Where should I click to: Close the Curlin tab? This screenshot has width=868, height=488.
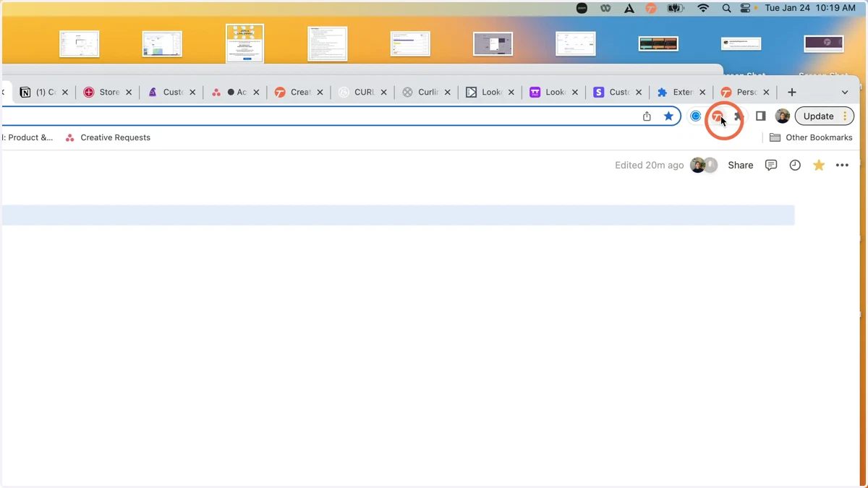(x=448, y=93)
